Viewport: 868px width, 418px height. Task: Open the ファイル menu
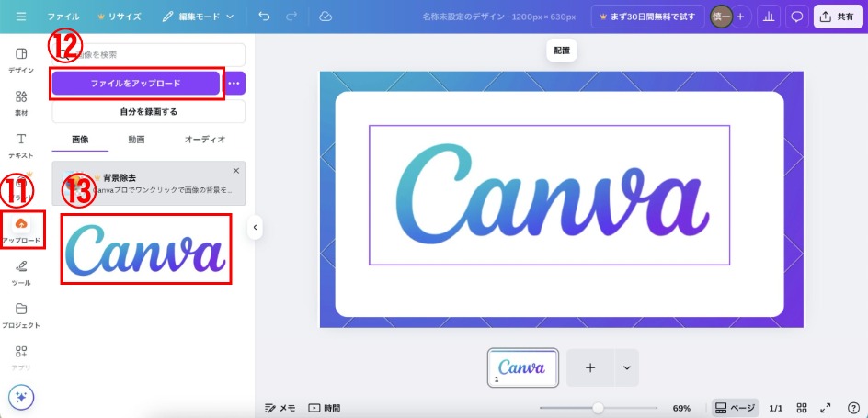pos(63,17)
